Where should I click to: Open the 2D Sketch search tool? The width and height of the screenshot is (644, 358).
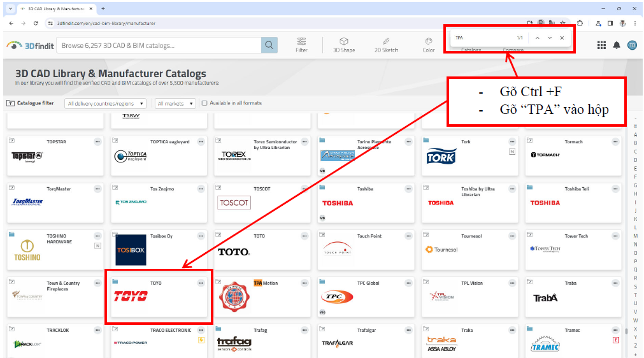(x=386, y=45)
